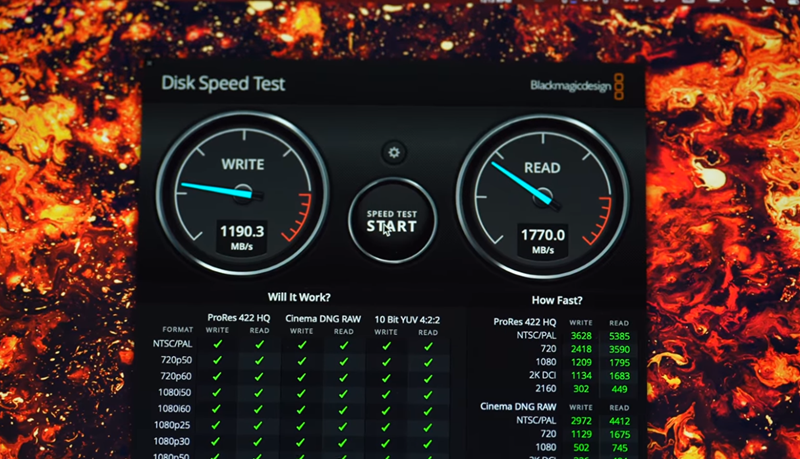Click ProRes 422 HQ read checkmark for 720p60
This screenshot has height=459, width=800.
(x=259, y=377)
